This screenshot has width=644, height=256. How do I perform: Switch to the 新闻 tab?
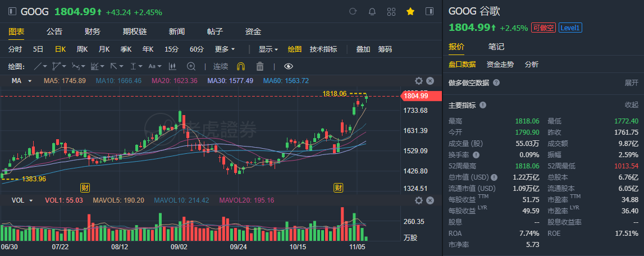(177, 31)
